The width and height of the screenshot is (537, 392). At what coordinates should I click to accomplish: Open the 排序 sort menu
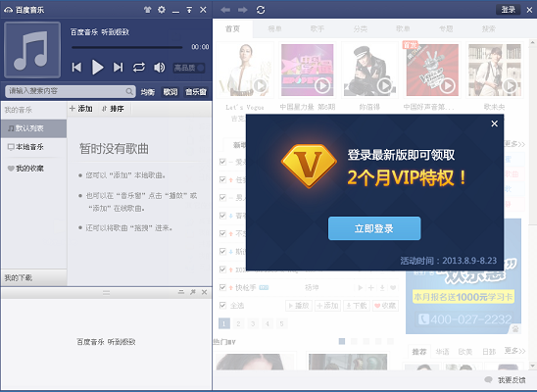[x=113, y=109]
